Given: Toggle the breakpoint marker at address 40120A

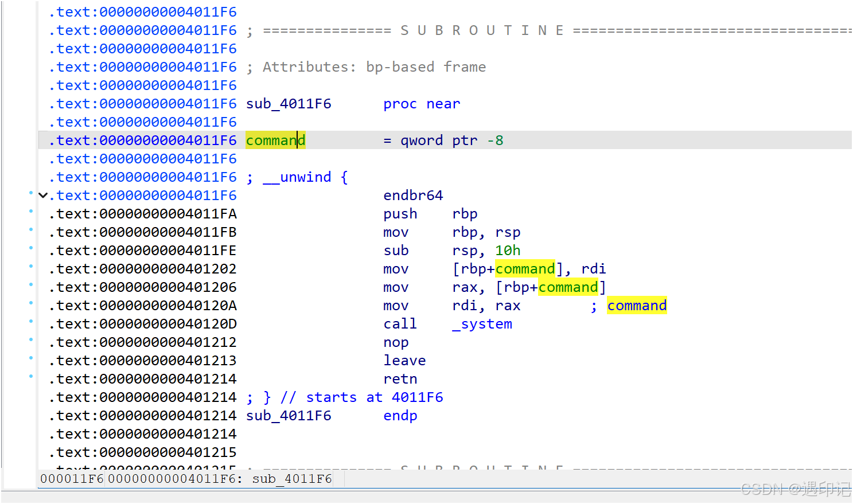Looking at the screenshot, I should point(32,305).
